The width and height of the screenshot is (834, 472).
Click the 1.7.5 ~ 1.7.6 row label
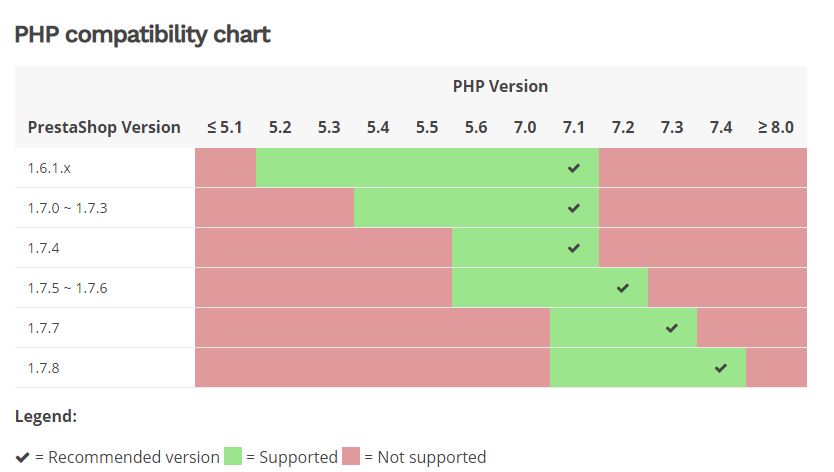point(67,288)
